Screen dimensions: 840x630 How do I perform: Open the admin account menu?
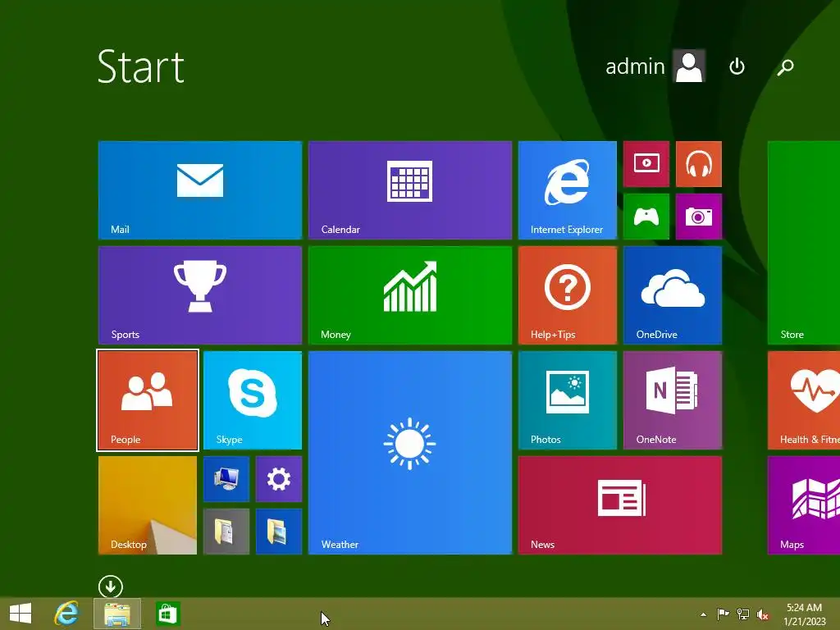(x=655, y=66)
